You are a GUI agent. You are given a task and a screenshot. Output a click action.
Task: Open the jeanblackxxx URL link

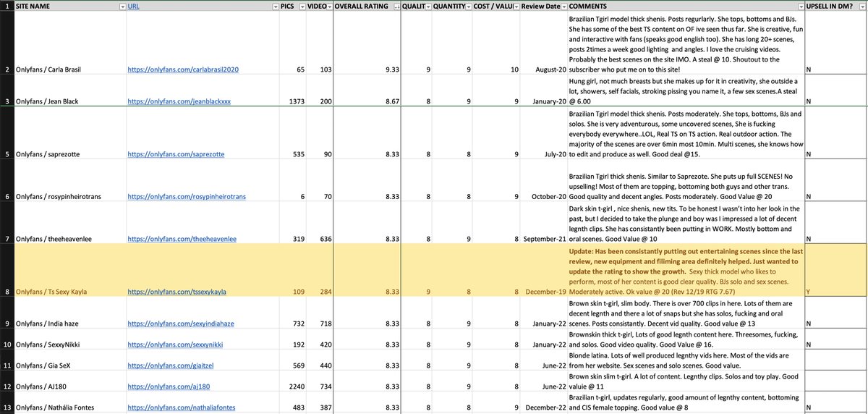(179, 101)
